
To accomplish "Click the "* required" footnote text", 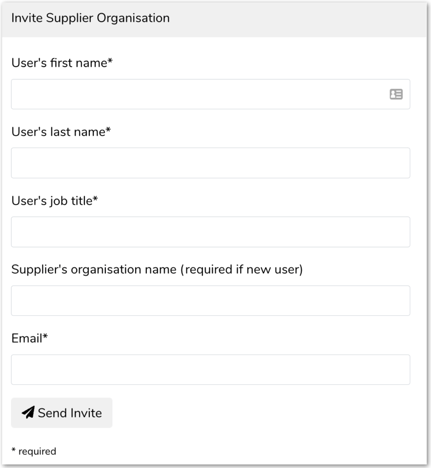I will 34,451.
